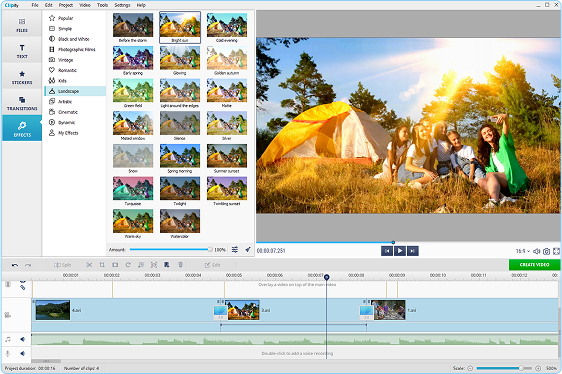Click the rectangle fit-frame tool

[x=115, y=265]
